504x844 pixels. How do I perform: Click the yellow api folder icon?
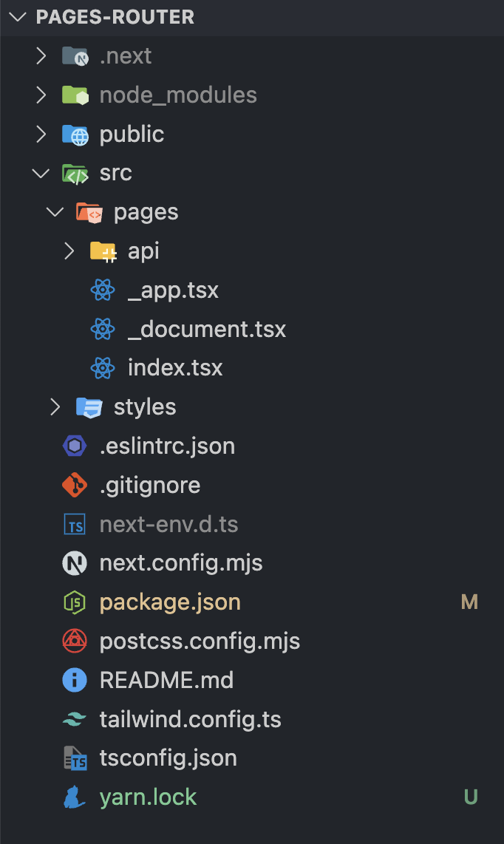coord(103,251)
